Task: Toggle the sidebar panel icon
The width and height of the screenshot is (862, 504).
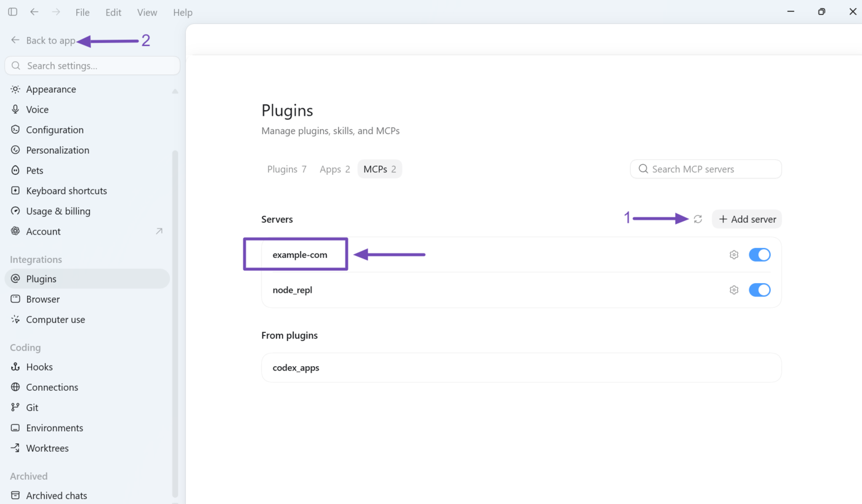Action: pos(12,12)
